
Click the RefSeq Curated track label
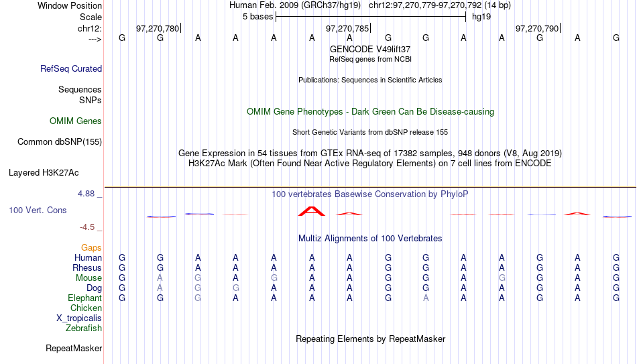click(x=70, y=68)
